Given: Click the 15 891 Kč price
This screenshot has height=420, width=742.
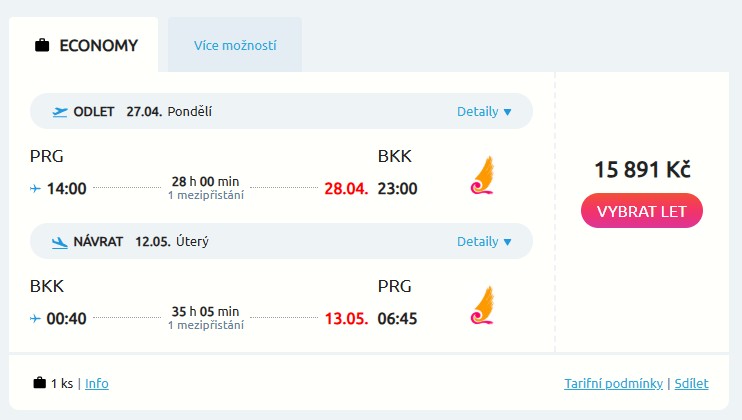Looking at the screenshot, I should coord(642,169).
